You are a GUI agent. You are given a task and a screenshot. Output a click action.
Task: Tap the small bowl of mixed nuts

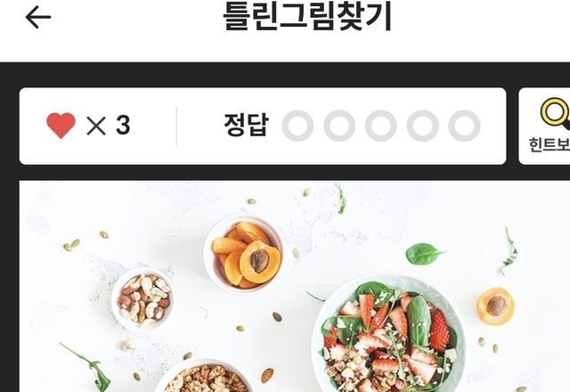[142, 299]
